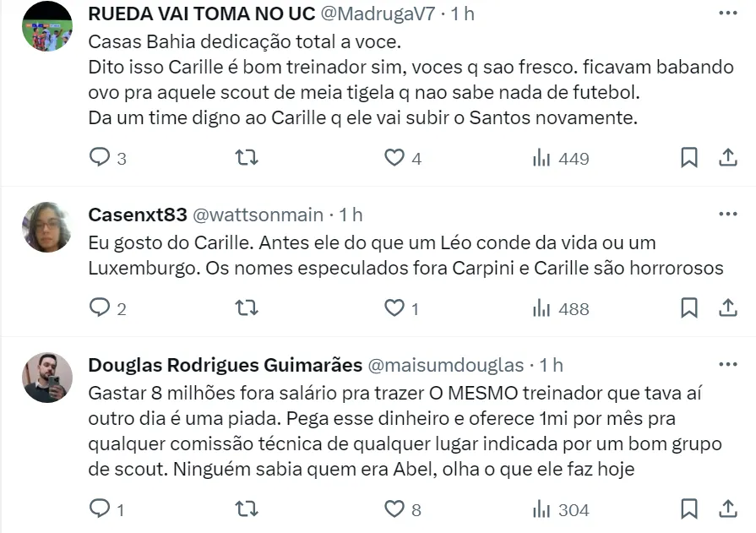This screenshot has height=533, width=756.
Task: Like Casenxt83's tweet
Action: 394,308
